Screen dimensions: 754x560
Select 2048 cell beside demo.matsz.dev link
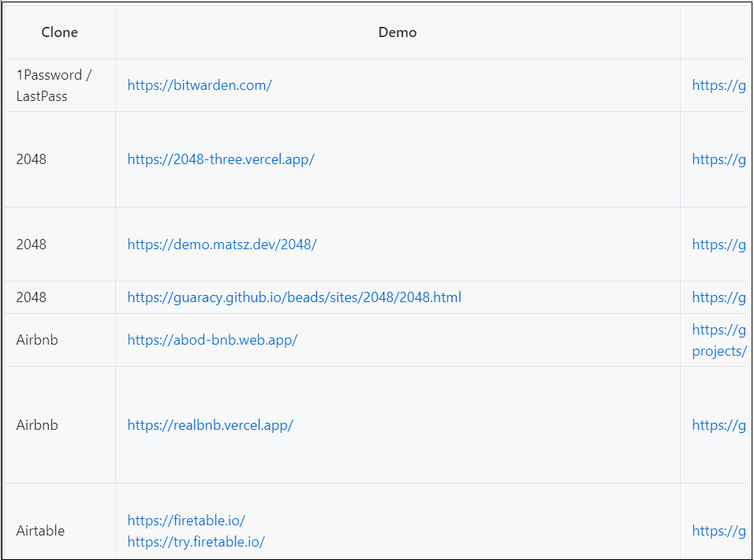pyautogui.click(x=60, y=245)
